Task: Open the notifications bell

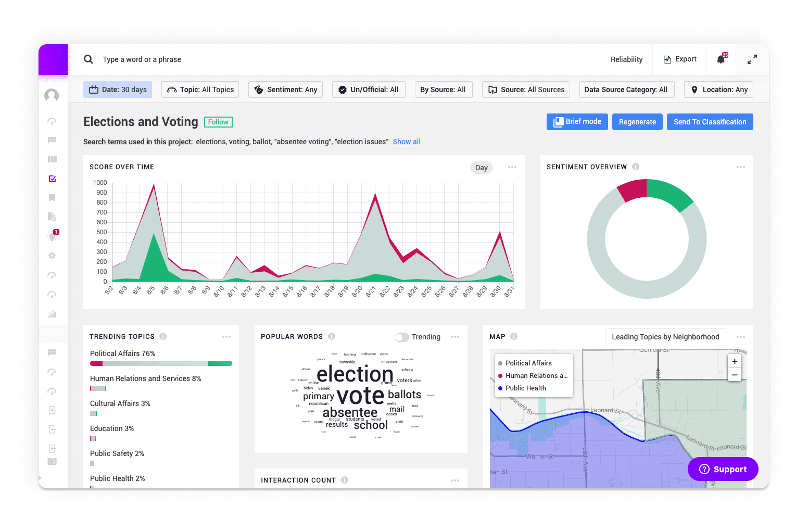Action: coord(721,59)
